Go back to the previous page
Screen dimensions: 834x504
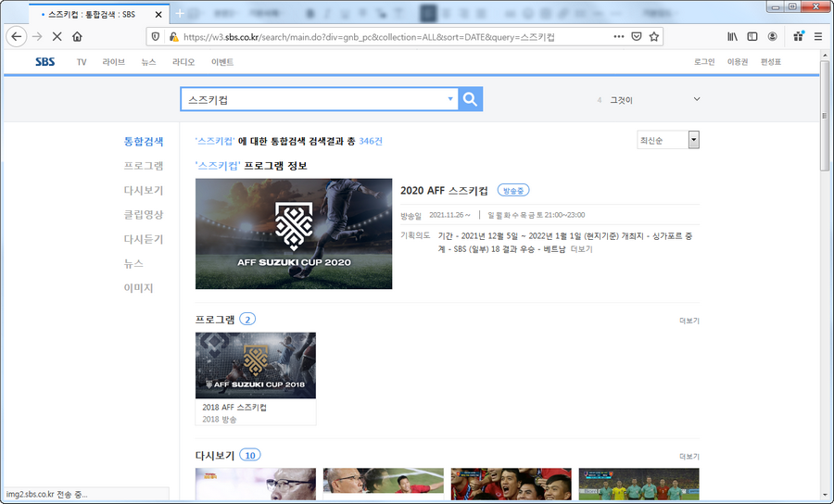[x=17, y=37]
